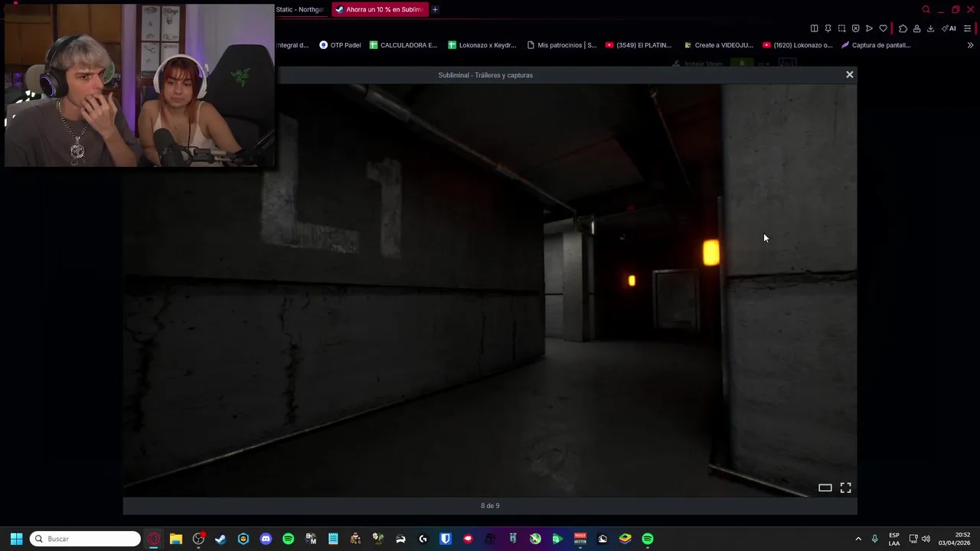Close the Subliminal trailers and screenshots viewer
The image size is (980, 551).
click(x=849, y=74)
